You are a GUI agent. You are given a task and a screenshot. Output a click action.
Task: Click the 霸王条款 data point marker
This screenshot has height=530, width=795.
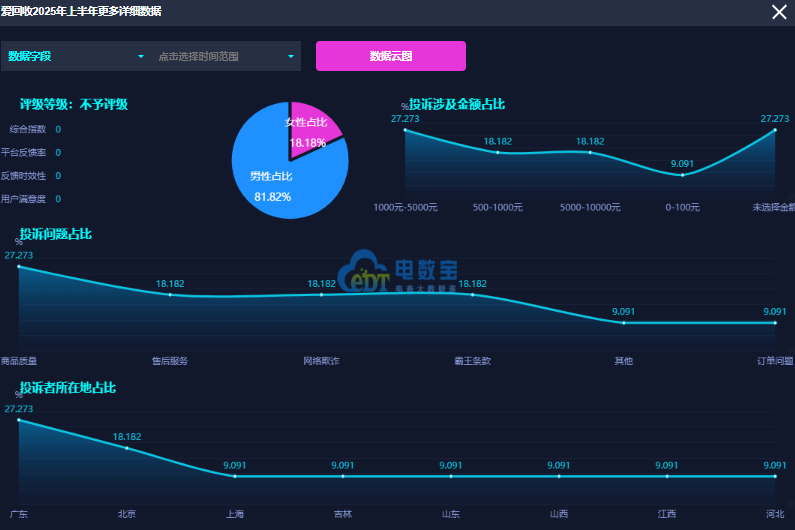[472, 295]
